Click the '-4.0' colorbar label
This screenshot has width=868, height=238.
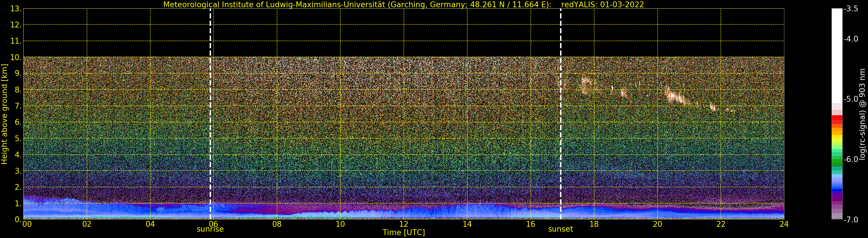[851, 39]
